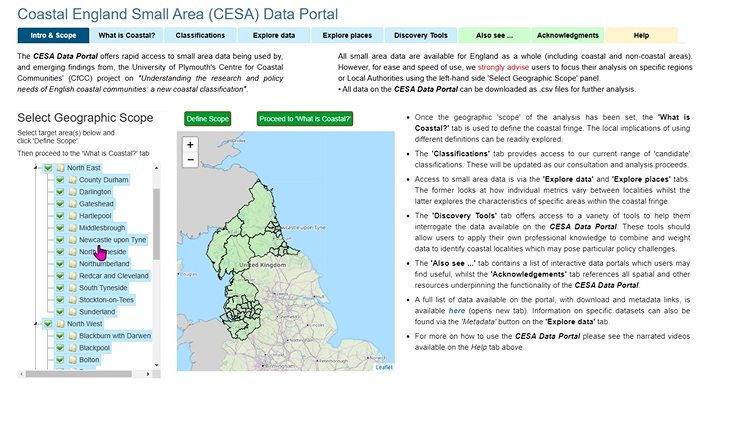Uncheck the North West region checkbox
This screenshot has width=732, height=427.
(48, 324)
